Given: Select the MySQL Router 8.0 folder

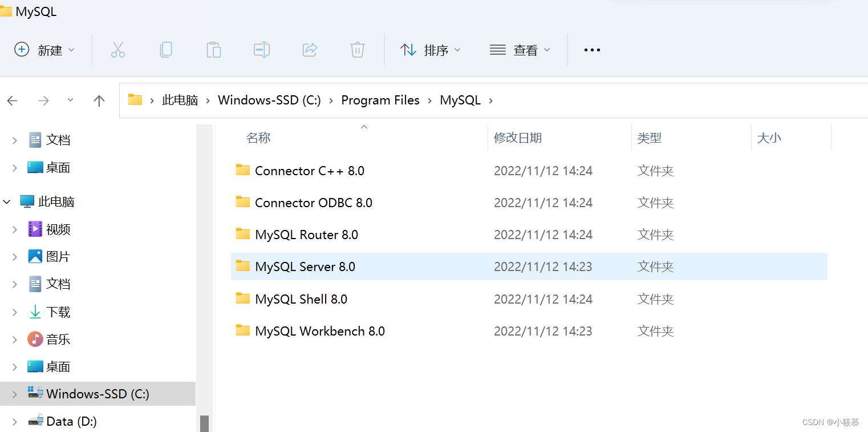Looking at the screenshot, I should [x=529, y=235].
